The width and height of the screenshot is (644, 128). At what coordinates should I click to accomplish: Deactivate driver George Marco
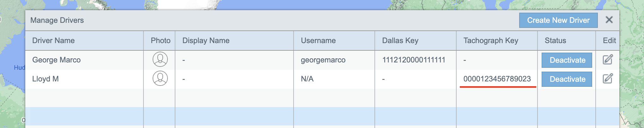pos(567,60)
